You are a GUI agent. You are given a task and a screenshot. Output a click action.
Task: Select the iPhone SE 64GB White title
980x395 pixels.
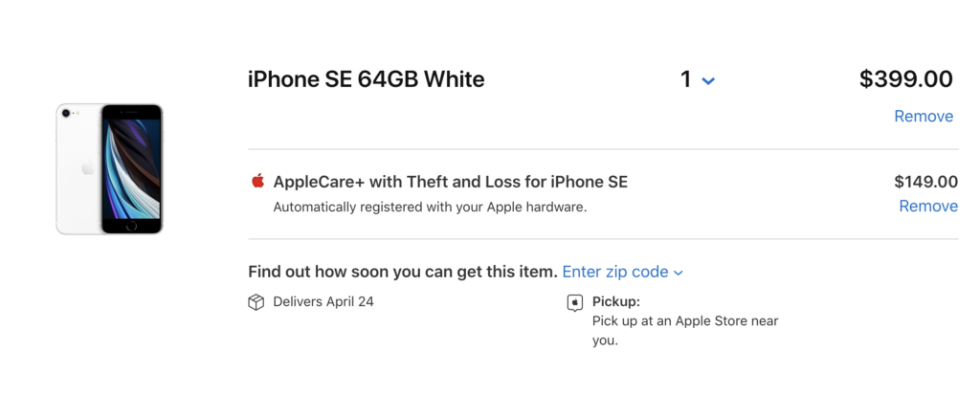(x=366, y=79)
